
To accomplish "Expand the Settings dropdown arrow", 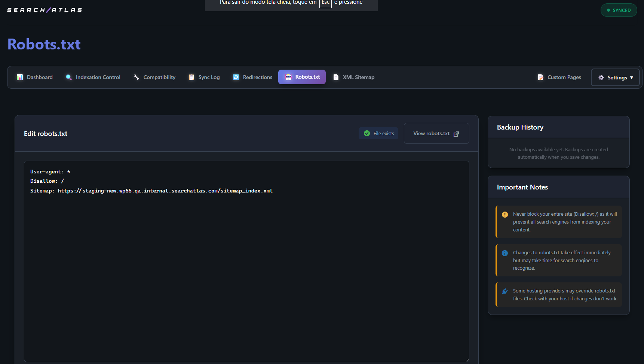I will click(632, 78).
